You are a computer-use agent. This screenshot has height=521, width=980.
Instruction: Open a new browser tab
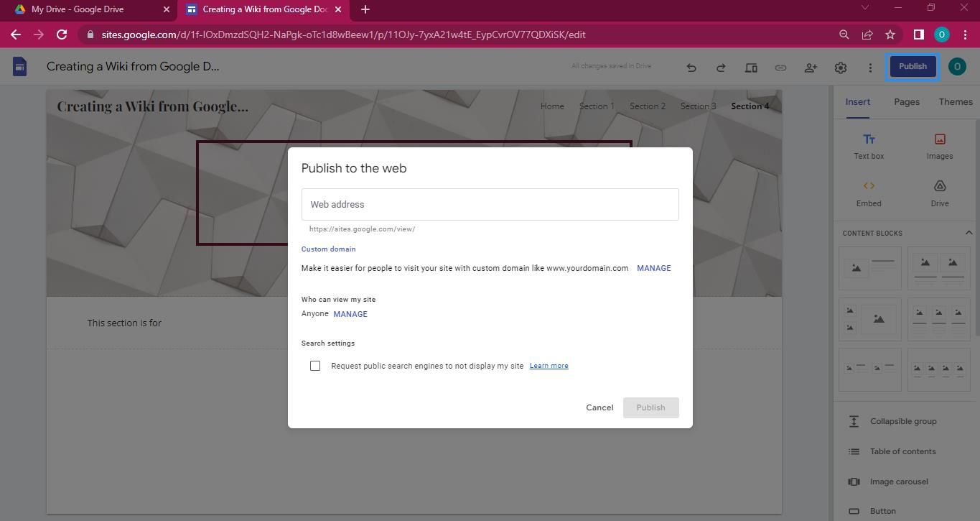365,9
